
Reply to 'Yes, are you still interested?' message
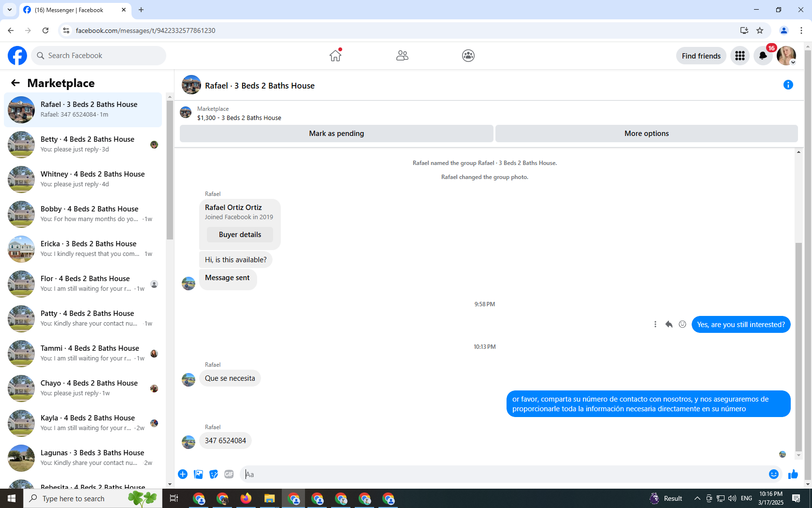click(x=669, y=324)
